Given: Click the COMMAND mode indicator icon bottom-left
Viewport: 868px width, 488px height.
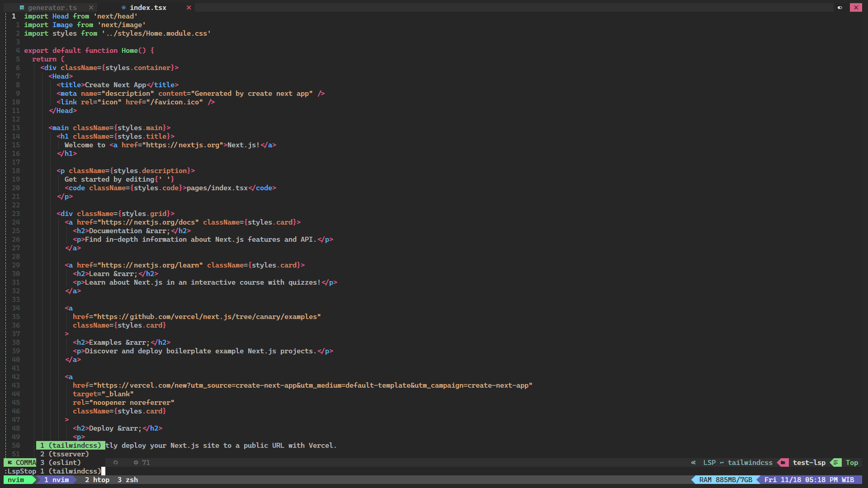Looking at the screenshot, I should (x=9, y=462).
